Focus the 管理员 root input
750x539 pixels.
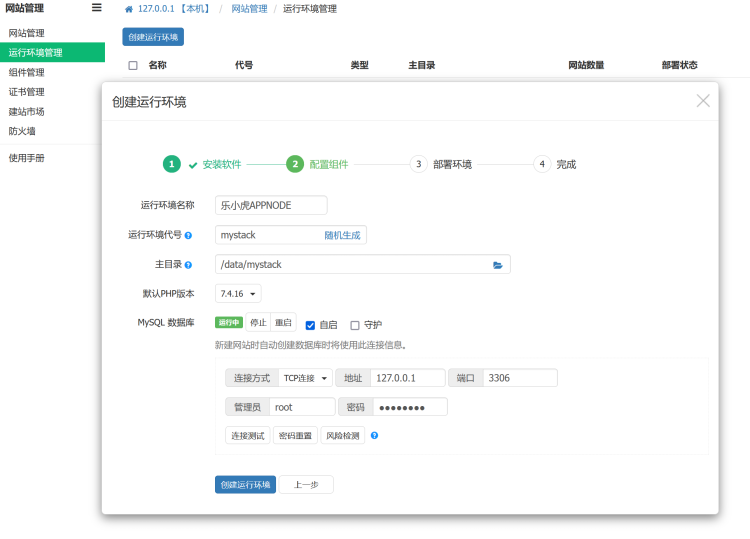tap(302, 407)
